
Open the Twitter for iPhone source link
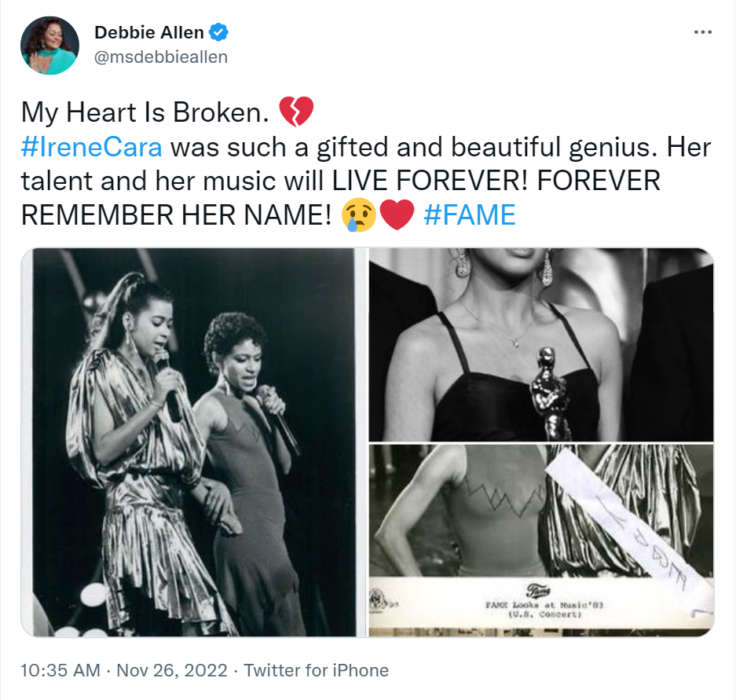click(x=318, y=671)
